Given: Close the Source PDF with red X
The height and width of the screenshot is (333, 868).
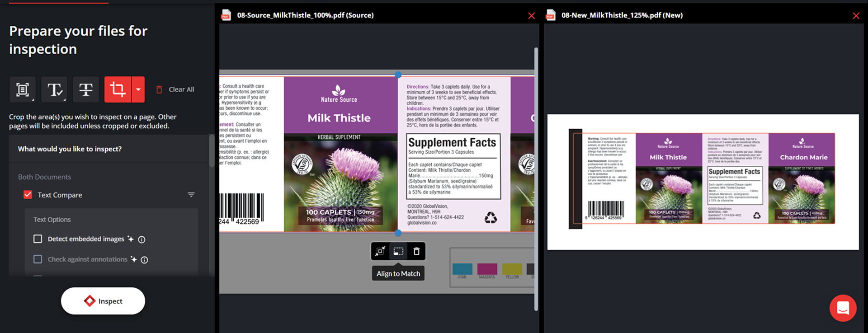Looking at the screenshot, I should coord(532,16).
